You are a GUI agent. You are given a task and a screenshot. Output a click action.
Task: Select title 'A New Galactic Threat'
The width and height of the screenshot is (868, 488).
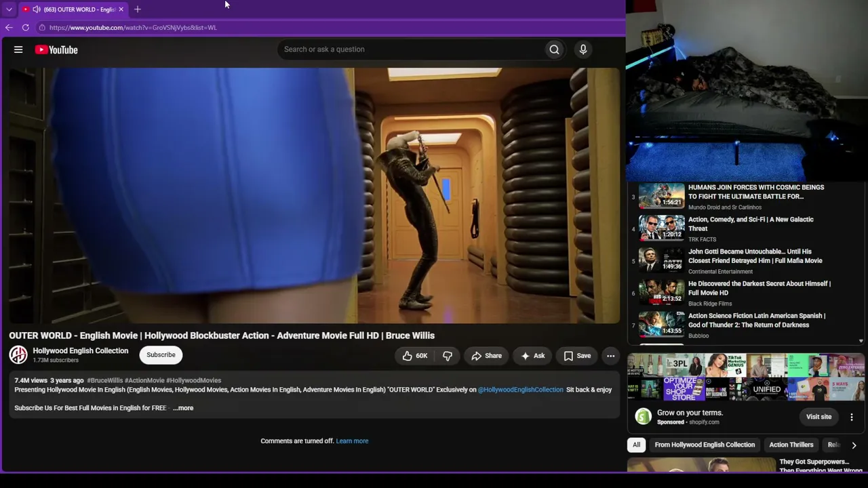coord(751,224)
